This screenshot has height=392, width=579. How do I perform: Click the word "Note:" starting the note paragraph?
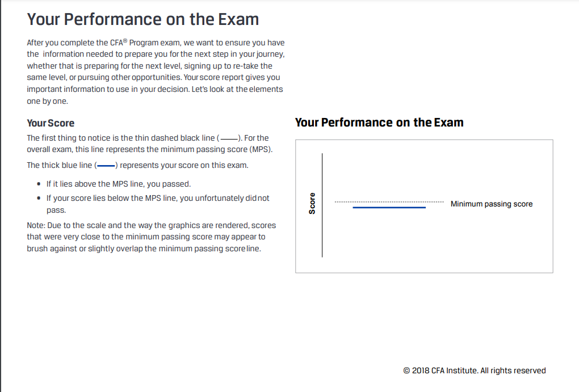pyautogui.click(x=36, y=226)
